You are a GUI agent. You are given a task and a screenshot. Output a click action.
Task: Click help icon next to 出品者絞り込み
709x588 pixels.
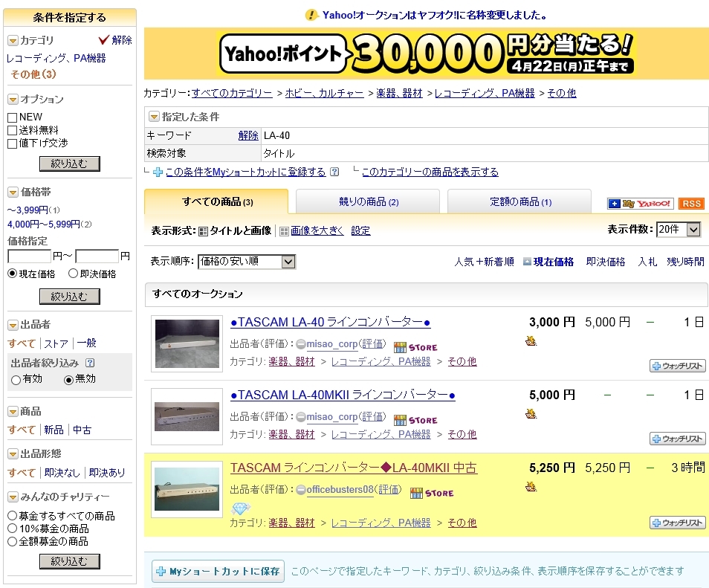click(90, 363)
